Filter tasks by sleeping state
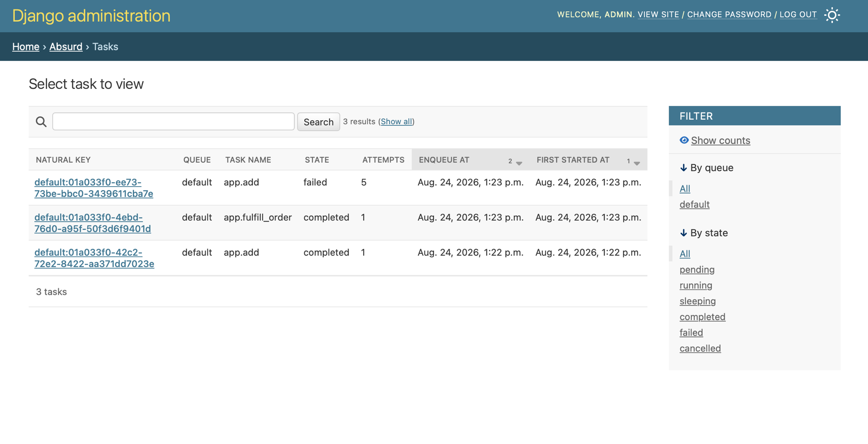 pos(697,301)
